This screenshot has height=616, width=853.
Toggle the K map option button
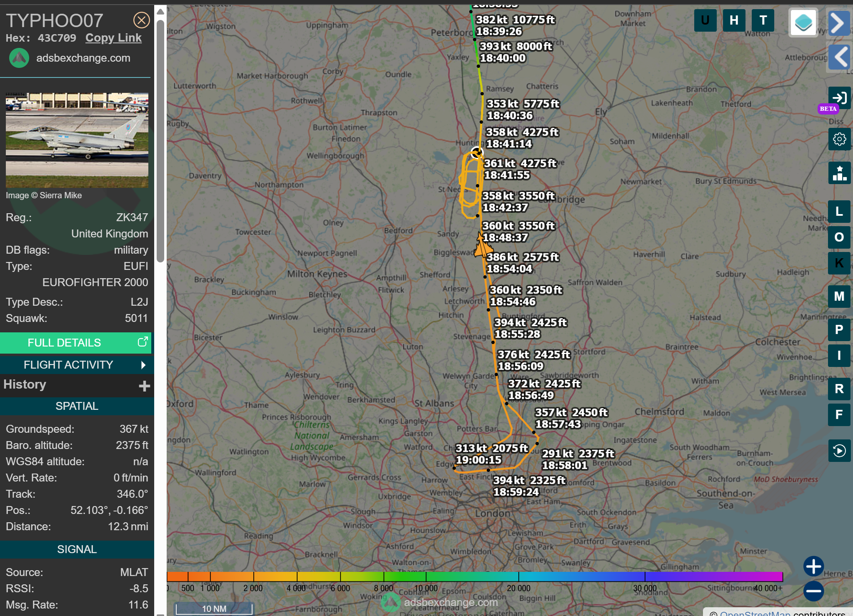click(839, 263)
